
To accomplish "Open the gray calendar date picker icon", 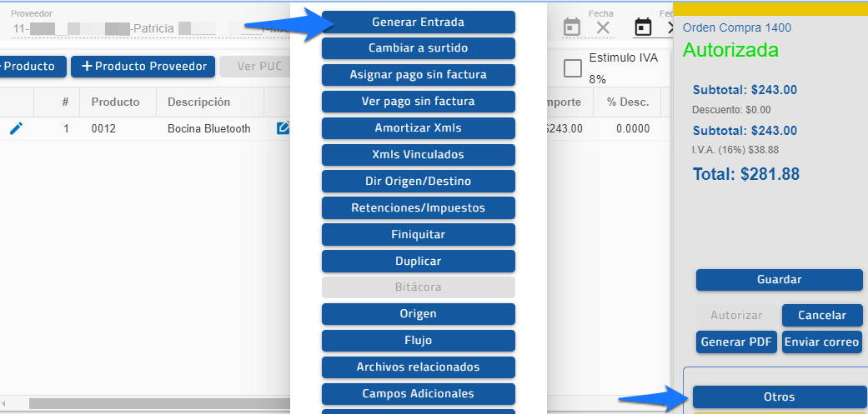I will [x=572, y=27].
